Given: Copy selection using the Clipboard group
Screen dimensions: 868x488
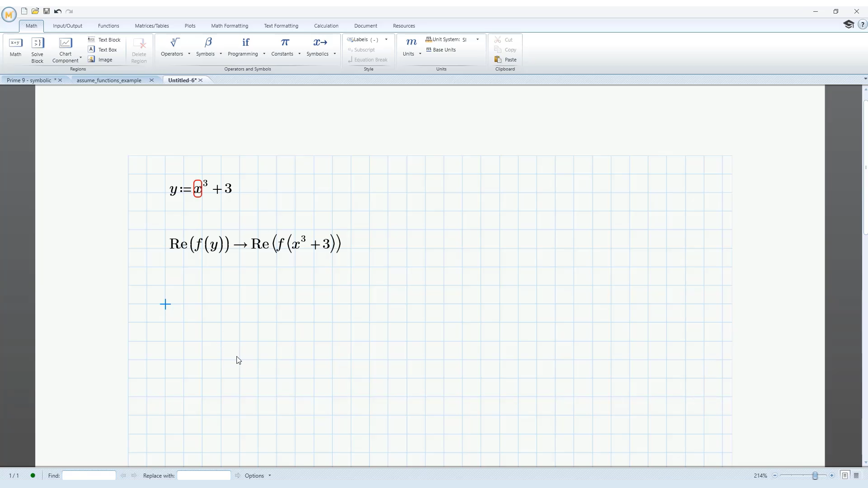Looking at the screenshot, I should [505, 50].
